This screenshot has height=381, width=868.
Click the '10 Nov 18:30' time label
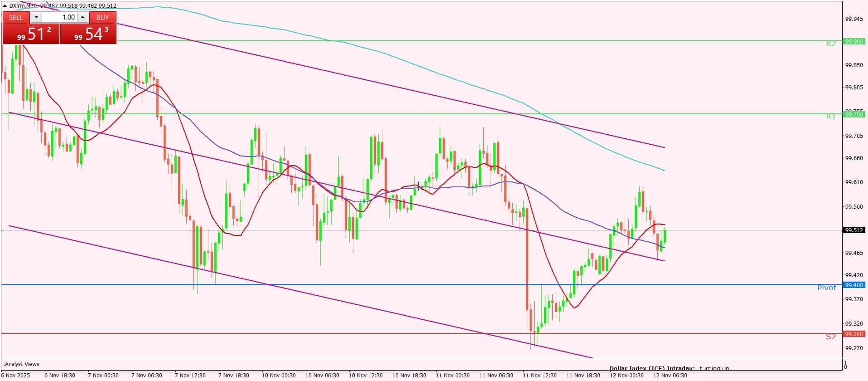tap(409, 375)
